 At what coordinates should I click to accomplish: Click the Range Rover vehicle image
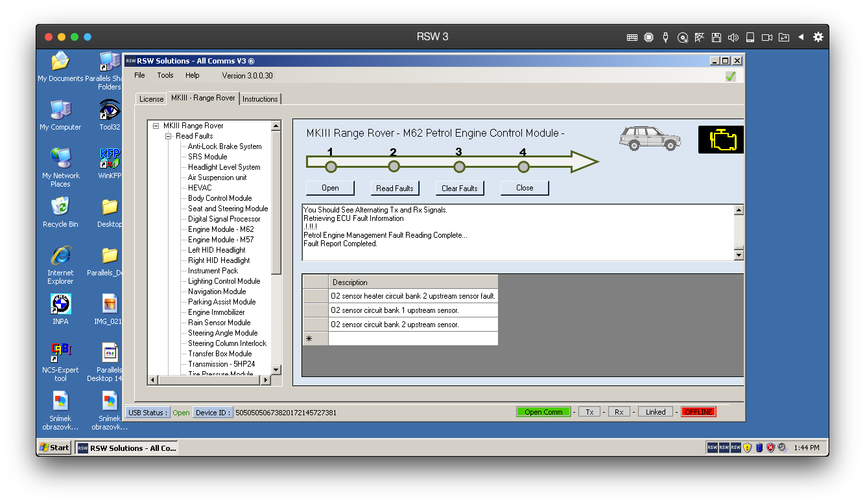click(x=650, y=139)
